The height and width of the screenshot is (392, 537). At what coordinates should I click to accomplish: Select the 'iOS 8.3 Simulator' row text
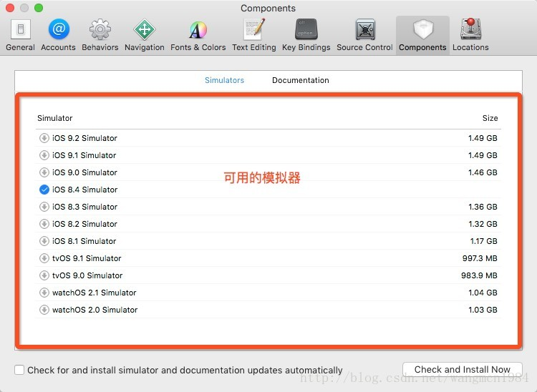point(84,207)
